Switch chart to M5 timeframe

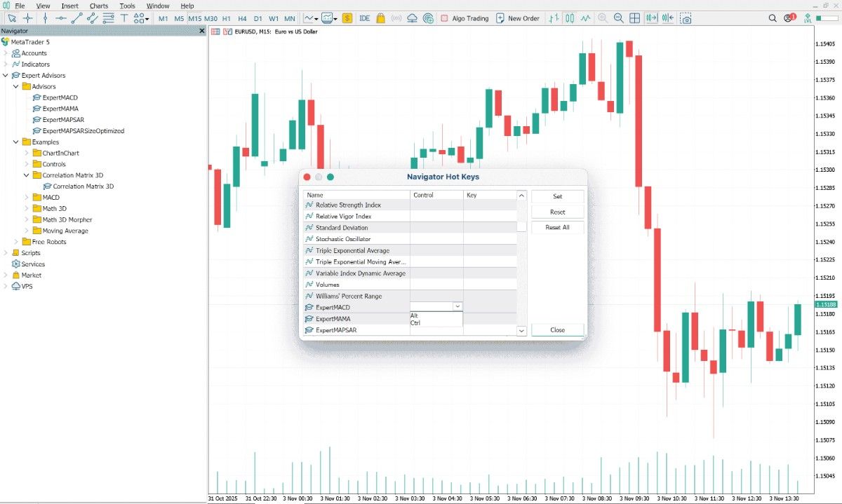click(x=179, y=18)
